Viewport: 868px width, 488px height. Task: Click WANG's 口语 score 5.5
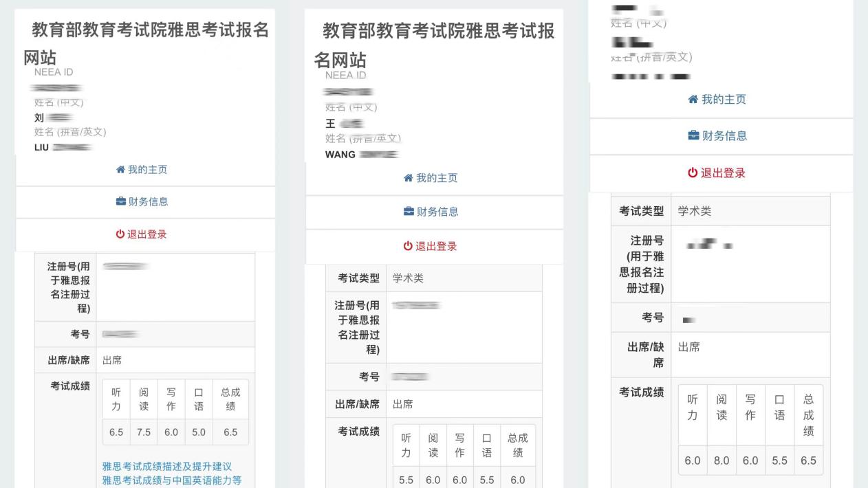point(487,481)
